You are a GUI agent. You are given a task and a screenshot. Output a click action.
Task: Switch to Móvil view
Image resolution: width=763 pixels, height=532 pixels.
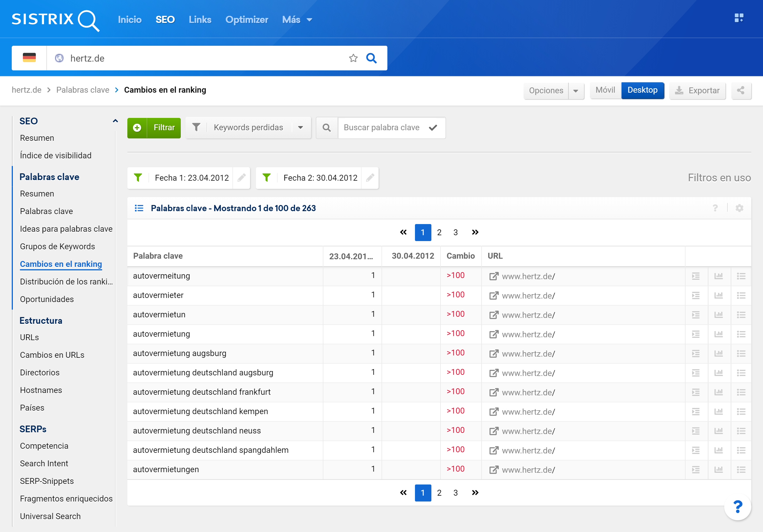point(605,90)
